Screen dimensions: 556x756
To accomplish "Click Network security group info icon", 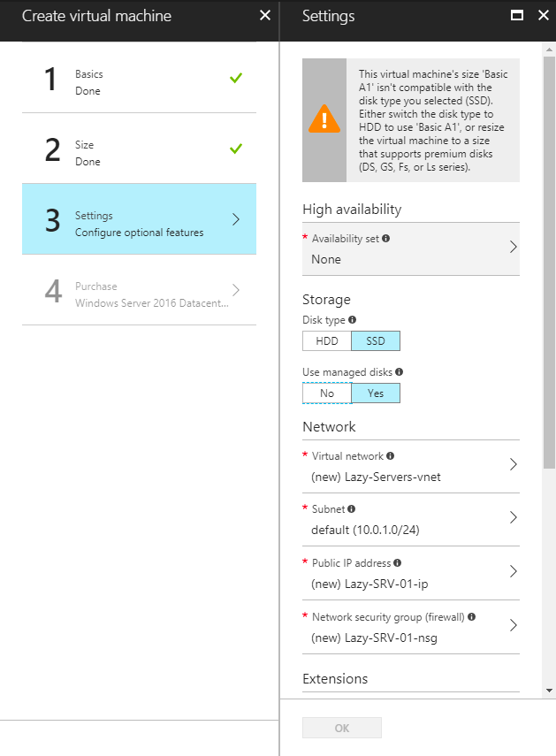I will (472, 616).
